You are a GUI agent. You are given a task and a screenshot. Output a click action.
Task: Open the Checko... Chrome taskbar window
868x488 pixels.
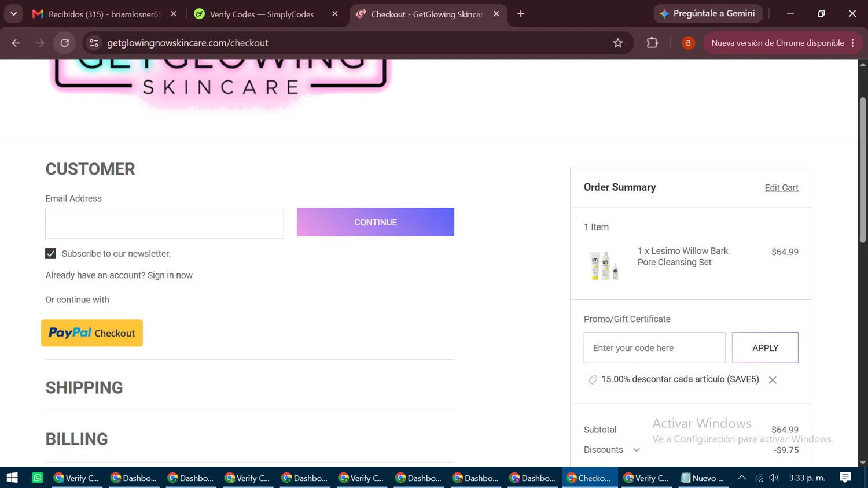(590, 478)
